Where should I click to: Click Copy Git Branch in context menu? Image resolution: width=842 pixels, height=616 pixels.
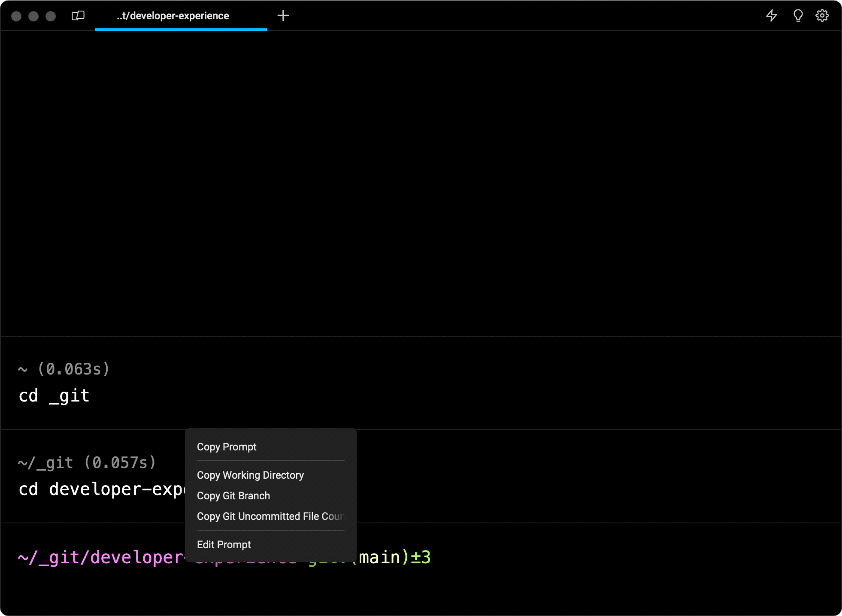pos(233,496)
